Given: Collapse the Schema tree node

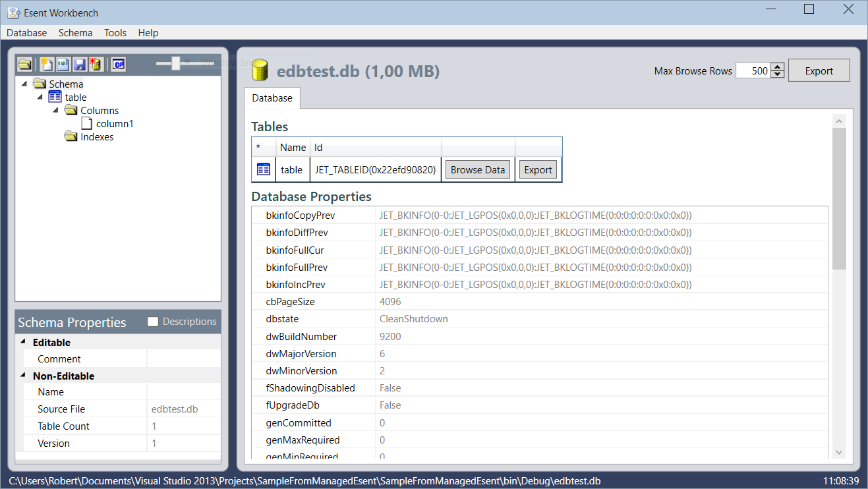Looking at the screenshot, I should coord(24,84).
